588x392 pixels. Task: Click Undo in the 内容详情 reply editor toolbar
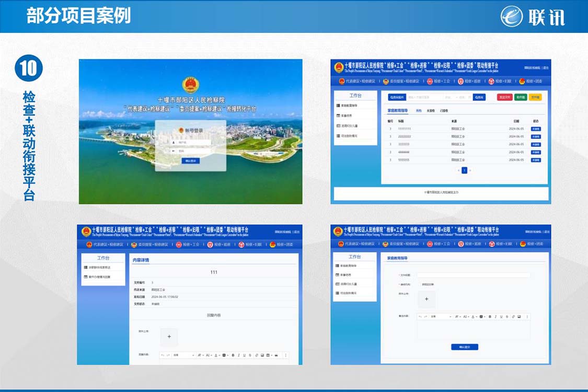coord(163,355)
